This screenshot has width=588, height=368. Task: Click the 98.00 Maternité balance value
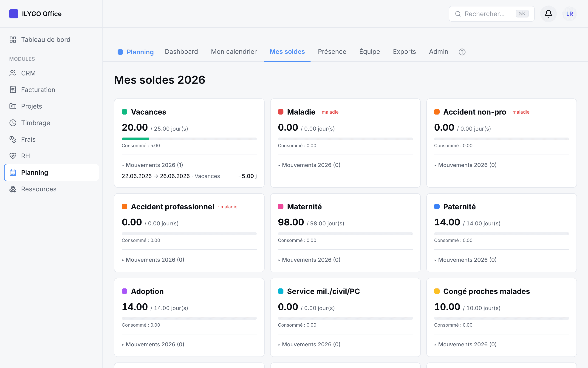point(291,222)
